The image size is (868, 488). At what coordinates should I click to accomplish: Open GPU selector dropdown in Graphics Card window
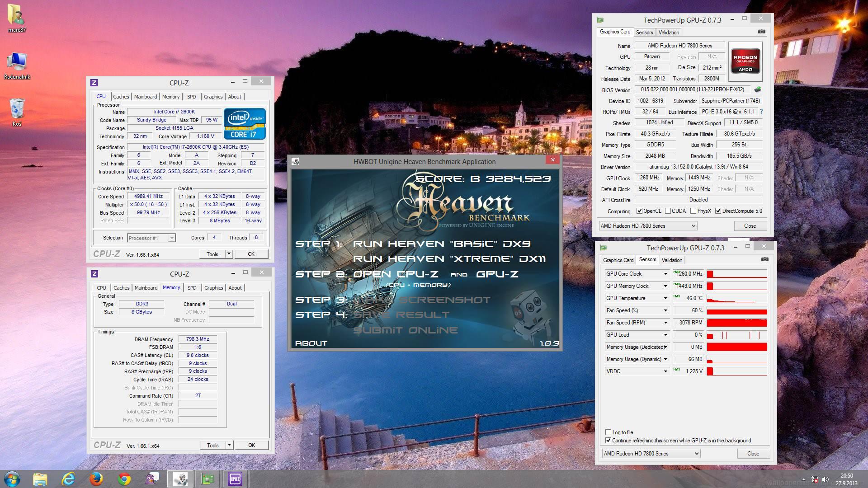click(648, 225)
